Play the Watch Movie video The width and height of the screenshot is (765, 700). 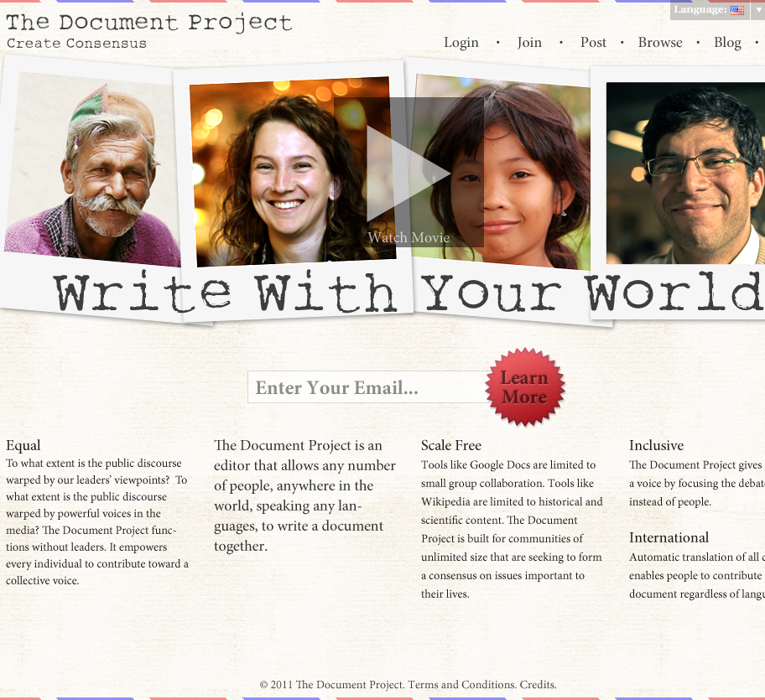(409, 172)
